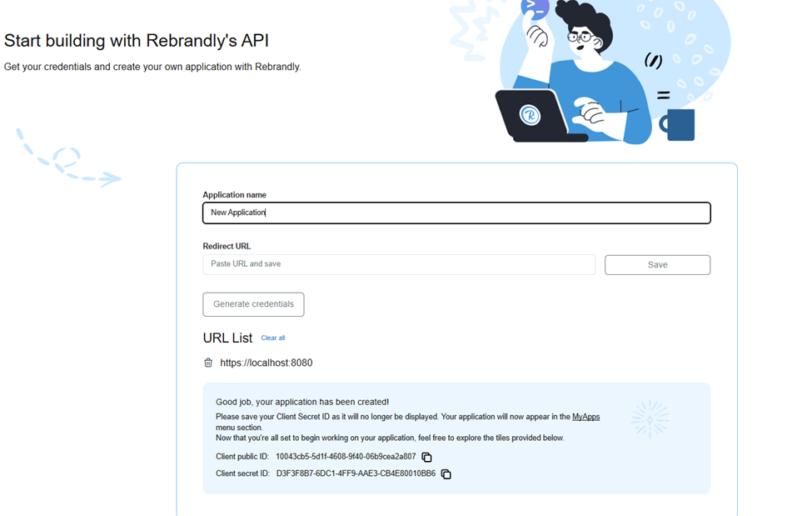Click the 'Start building with Rebrandly's API' heading
Image resolution: width=812 pixels, height=516 pixels.
tap(137, 41)
